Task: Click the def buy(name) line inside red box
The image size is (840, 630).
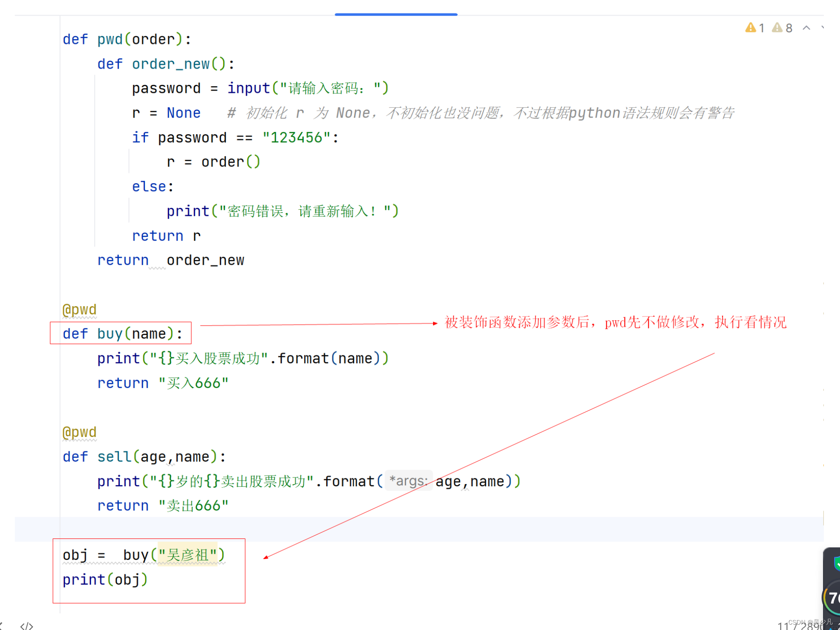Action: (x=121, y=333)
